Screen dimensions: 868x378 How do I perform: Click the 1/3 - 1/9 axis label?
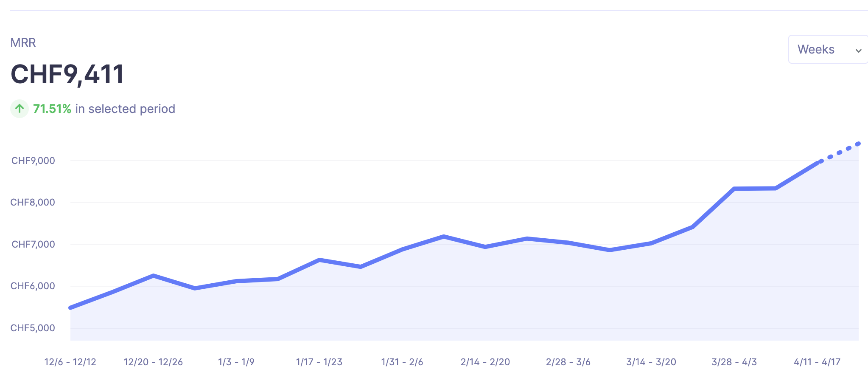point(236,362)
